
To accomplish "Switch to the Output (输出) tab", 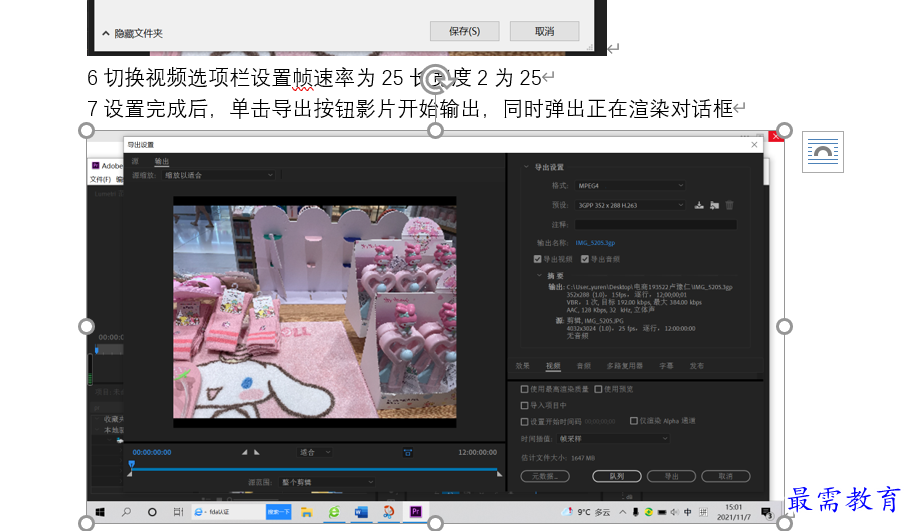I will [x=162, y=161].
